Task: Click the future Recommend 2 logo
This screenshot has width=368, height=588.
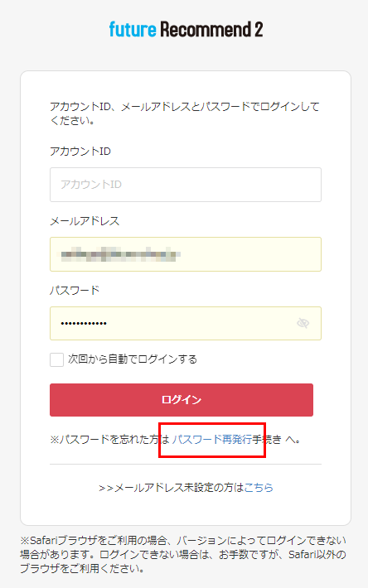Action: (x=186, y=29)
